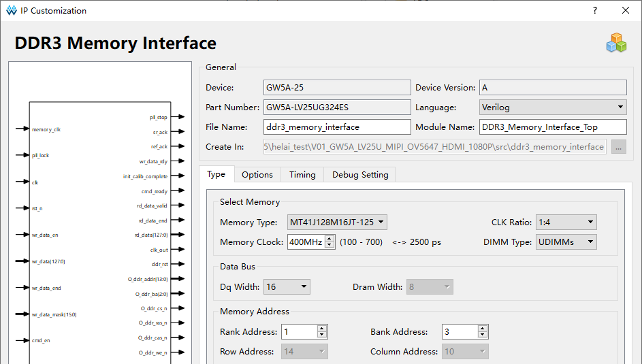This screenshot has width=642, height=364.
Task: Click the '(100 - 700)' range text
Action: pyautogui.click(x=361, y=242)
